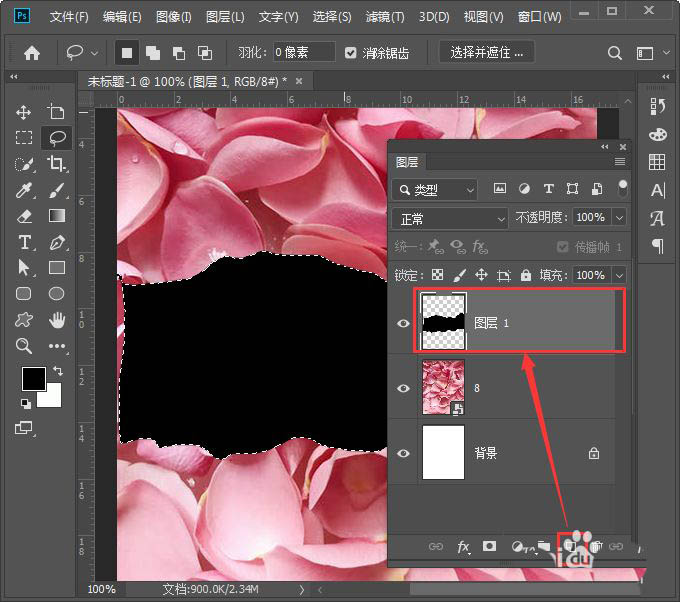Select the Eyedropper tool
This screenshot has height=602, width=680.
click(x=24, y=190)
